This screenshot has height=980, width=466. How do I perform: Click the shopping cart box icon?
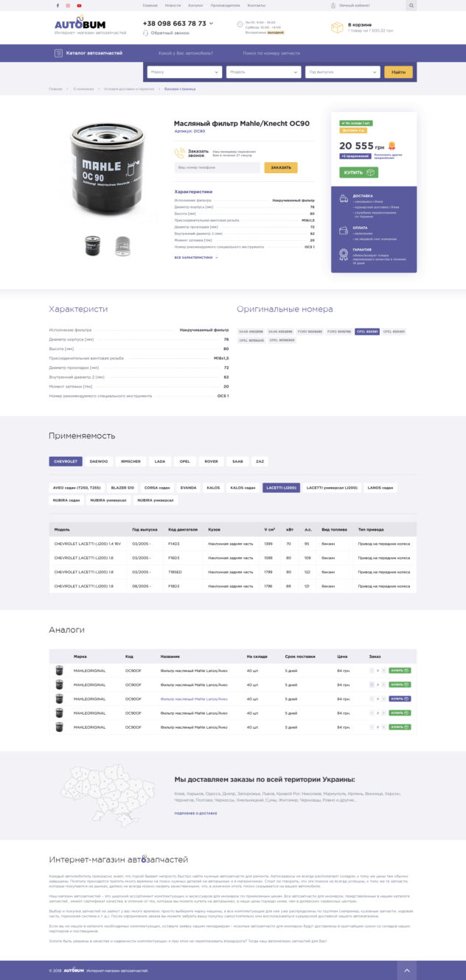[x=337, y=28]
